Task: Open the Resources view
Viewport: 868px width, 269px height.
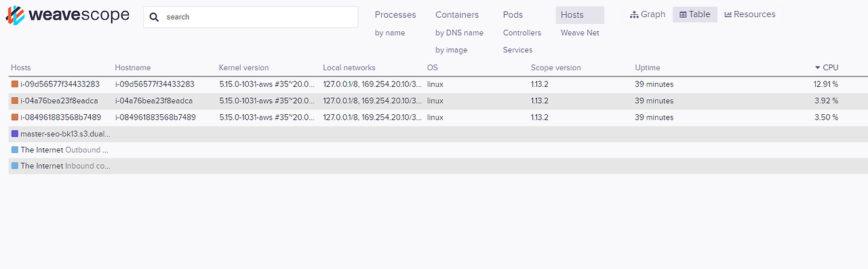Action: tap(750, 14)
